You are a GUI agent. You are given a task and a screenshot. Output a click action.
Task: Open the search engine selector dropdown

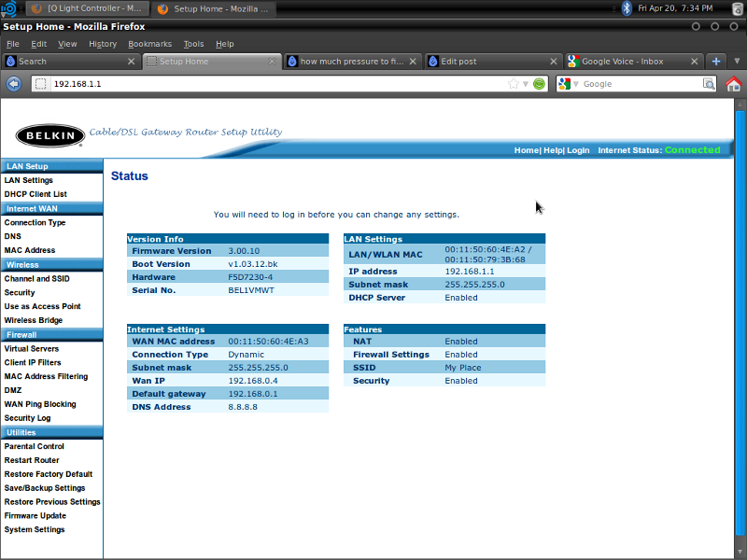(x=565, y=84)
